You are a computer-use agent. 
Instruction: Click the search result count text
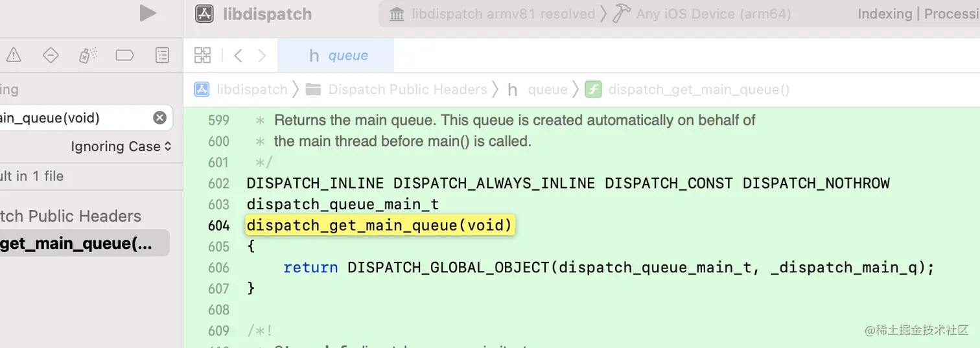[32, 176]
